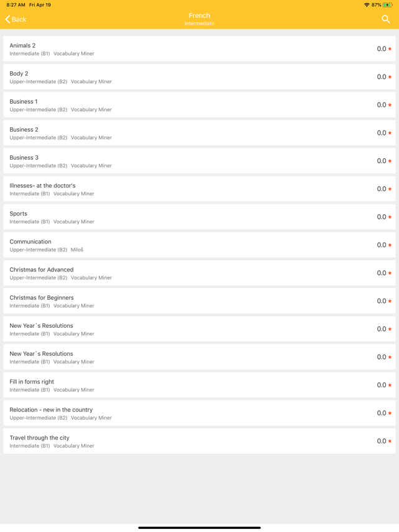Tap the star next to Relocation word list

[x=389, y=413]
